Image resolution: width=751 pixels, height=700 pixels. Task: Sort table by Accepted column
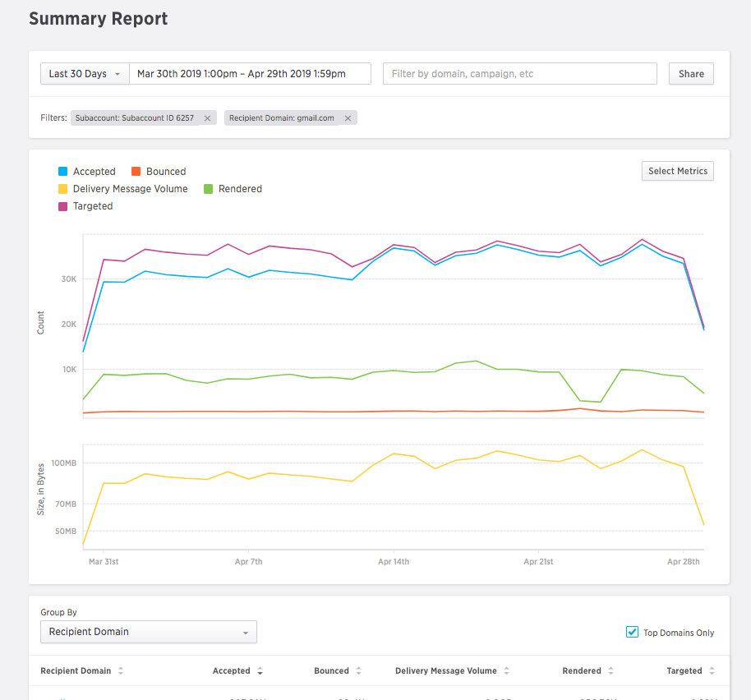pyautogui.click(x=260, y=671)
